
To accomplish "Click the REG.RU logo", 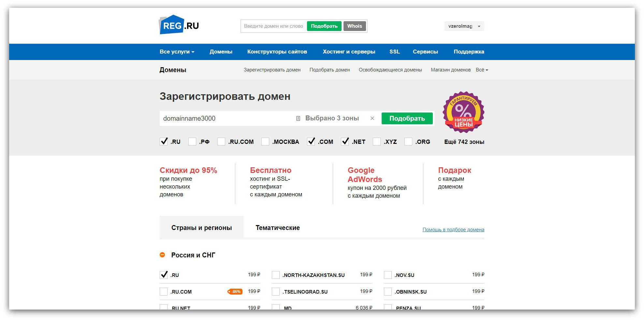I will [x=179, y=25].
